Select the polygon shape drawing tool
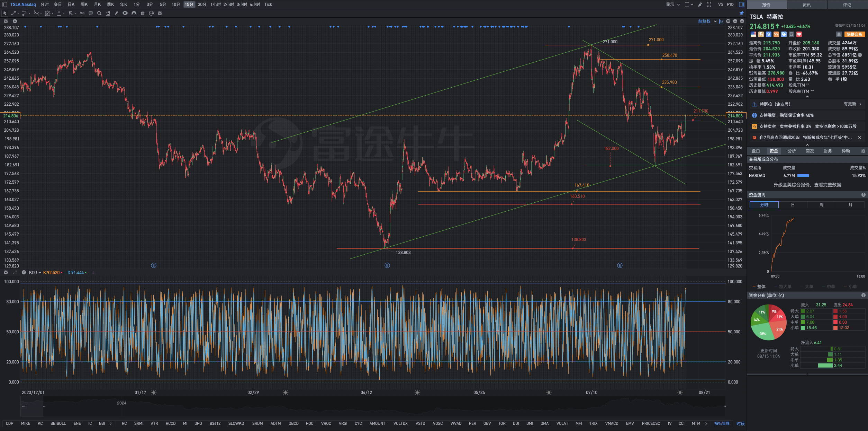Screen dimensions: 868x431 [25, 13]
